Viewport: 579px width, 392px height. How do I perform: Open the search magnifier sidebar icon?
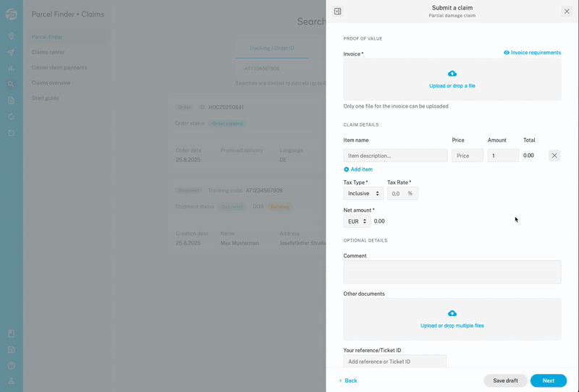(x=11, y=85)
